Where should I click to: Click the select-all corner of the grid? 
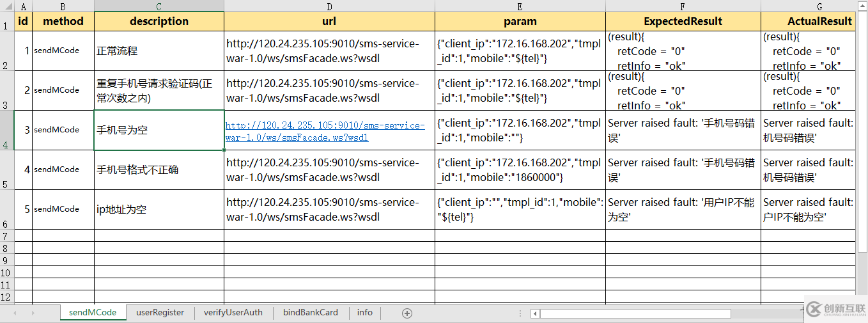pos(7,6)
